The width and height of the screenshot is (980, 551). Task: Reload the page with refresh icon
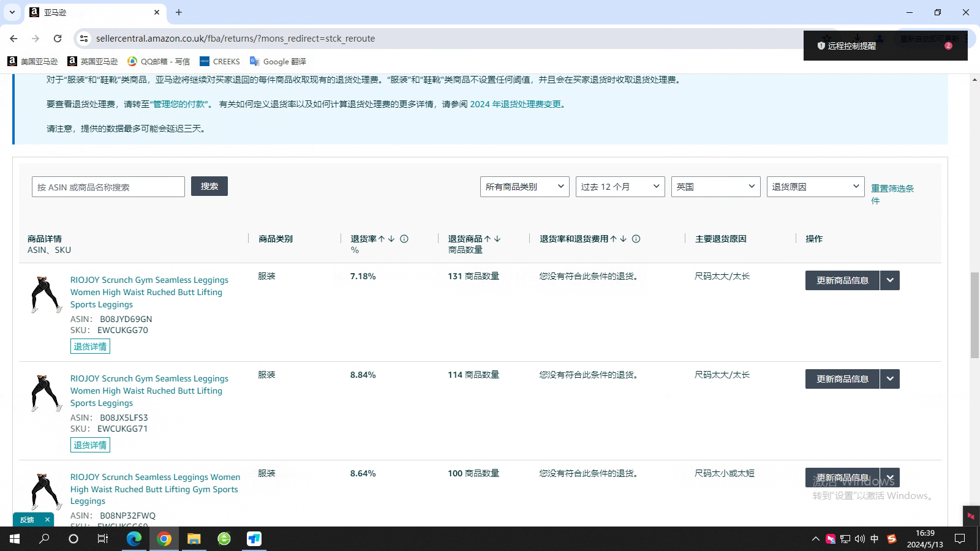pos(58,39)
